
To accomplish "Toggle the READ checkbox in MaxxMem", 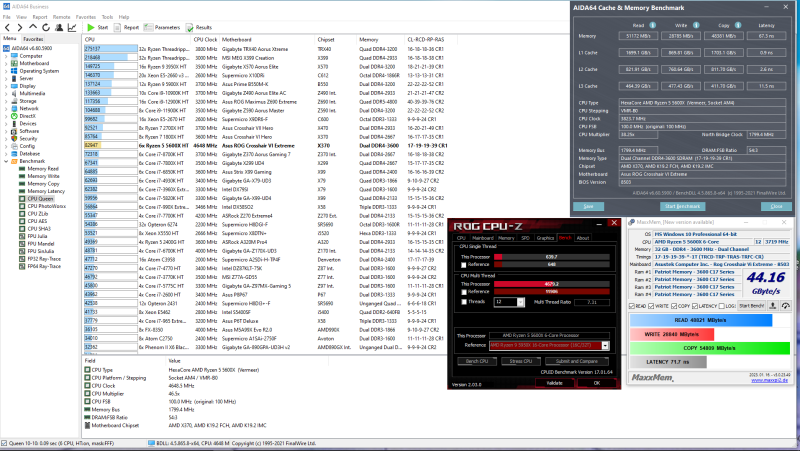I will point(632,306).
